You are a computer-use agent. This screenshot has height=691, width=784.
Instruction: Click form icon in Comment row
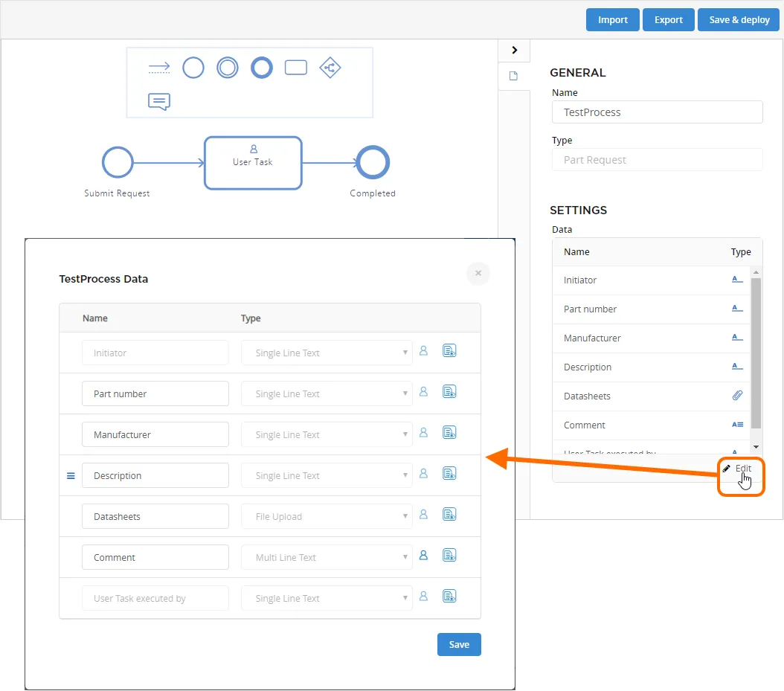[449, 556]
